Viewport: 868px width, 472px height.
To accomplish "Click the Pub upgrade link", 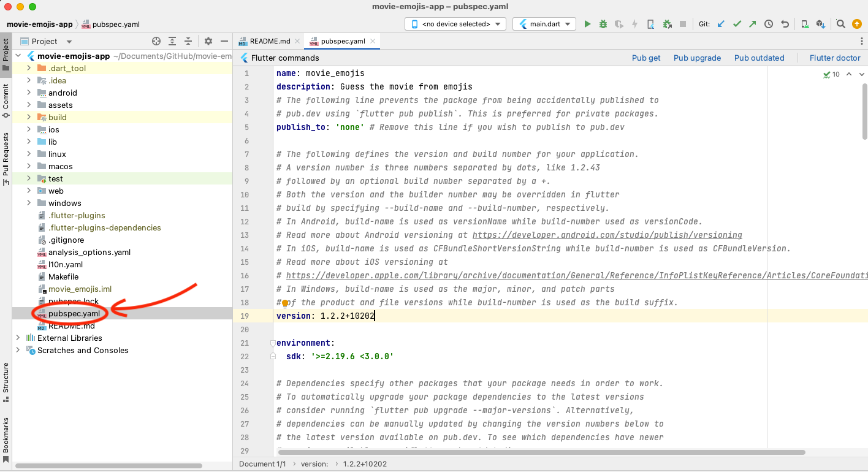I will 697,58.
